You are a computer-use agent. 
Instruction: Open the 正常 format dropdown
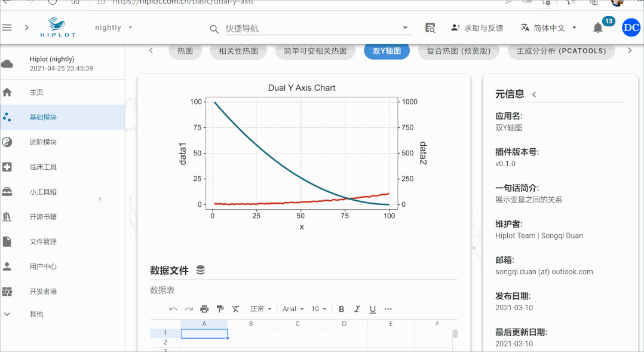tap(261, 309)
